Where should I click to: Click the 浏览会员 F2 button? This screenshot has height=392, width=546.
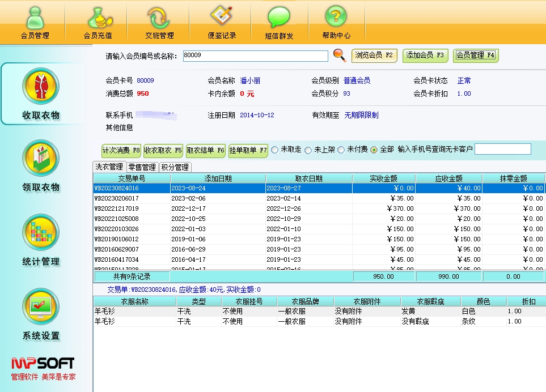(x=374, y=56)
